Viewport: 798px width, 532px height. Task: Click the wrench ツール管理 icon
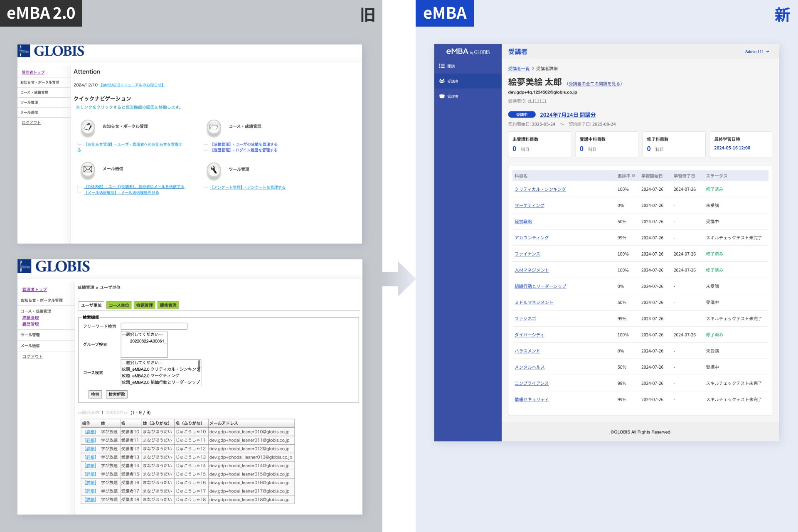[x=214, y=170]
